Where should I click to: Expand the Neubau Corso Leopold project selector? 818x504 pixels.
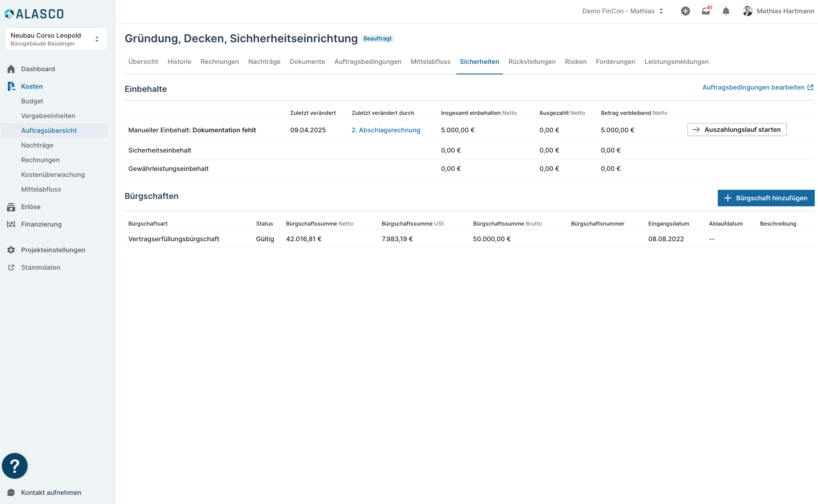pos(56,39)
